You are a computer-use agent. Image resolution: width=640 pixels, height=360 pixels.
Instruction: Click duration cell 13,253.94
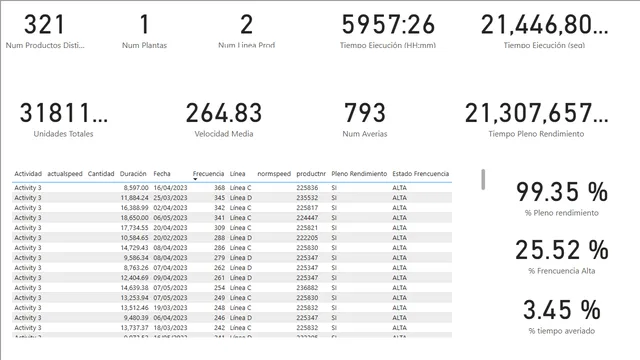(134, 298)
